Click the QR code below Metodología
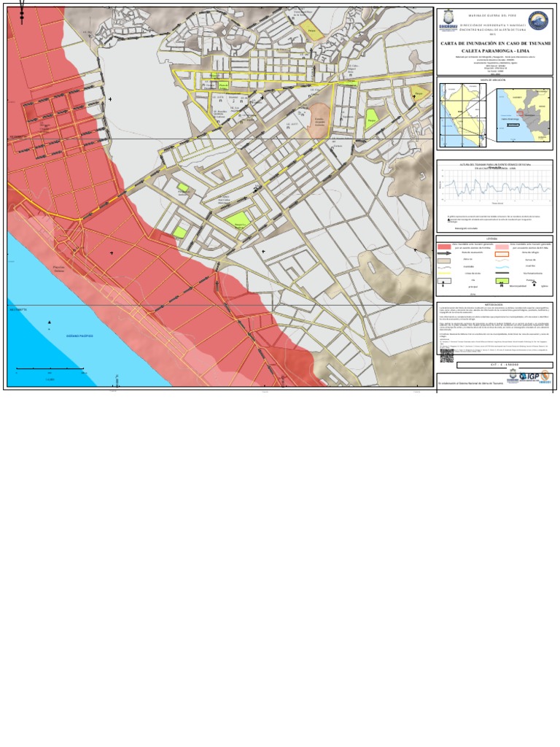 pos(447,355)
